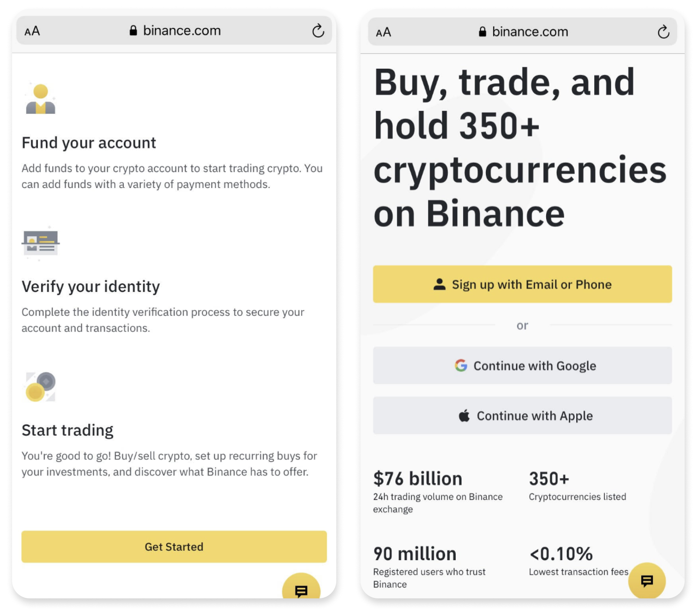Tap the left binance.com address field
699x616 pixels.
click(x=175, y=31)
